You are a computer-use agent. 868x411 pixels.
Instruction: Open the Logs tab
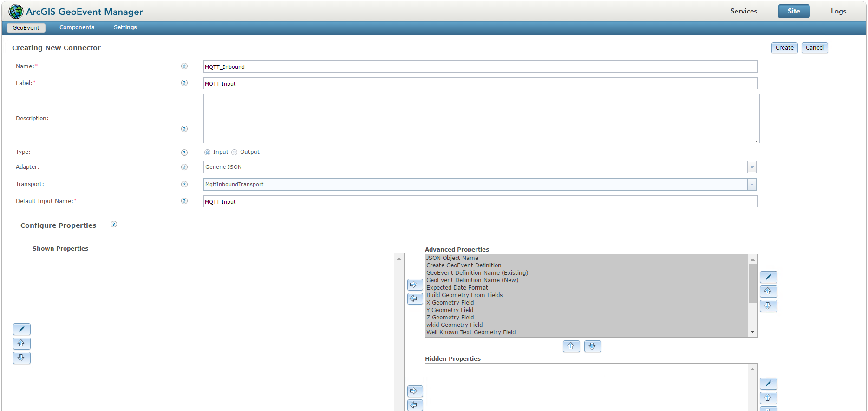(838, 11)
